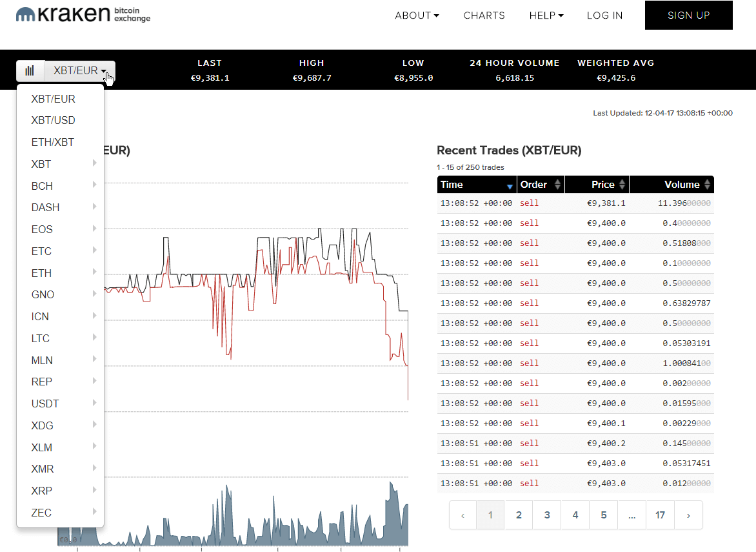Image resolution: width=756 pixels, height=552 pixels.
Task: Expand the LTC submenu
Action: [60, 338]
